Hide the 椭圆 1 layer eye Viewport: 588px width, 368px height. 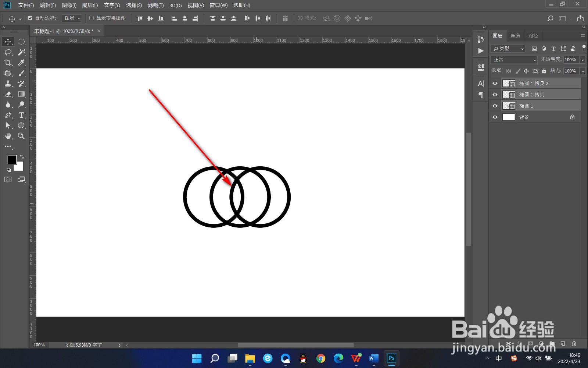click(x=495, y=106)
